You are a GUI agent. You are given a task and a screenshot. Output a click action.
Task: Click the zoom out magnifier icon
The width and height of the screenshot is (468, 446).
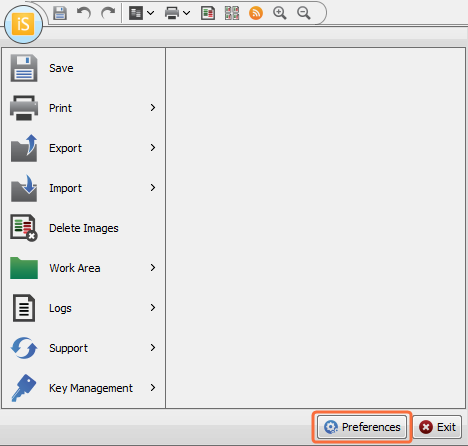pyautogui.click(x=304, y=13)
